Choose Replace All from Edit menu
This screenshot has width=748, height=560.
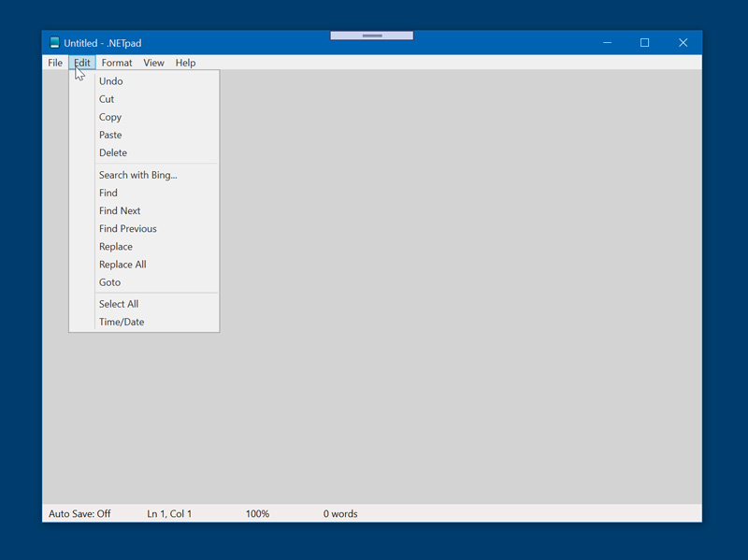point(122,265)
